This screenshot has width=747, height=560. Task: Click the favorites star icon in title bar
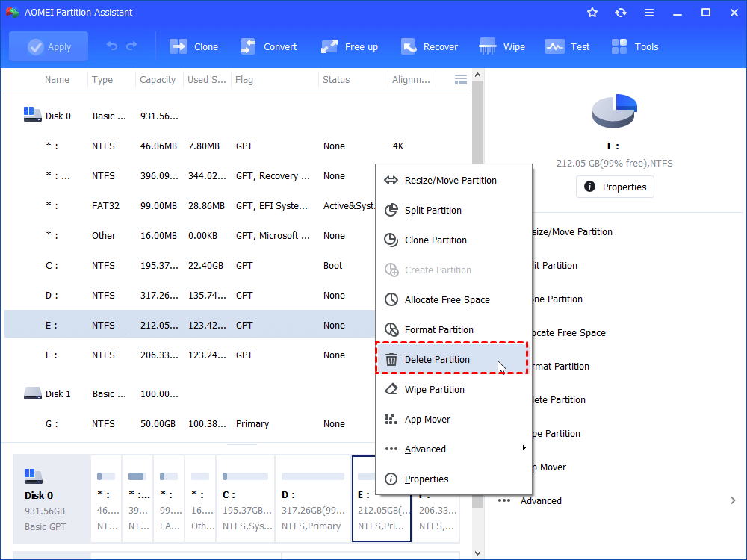pyautogui.click(x=592, y=13)
